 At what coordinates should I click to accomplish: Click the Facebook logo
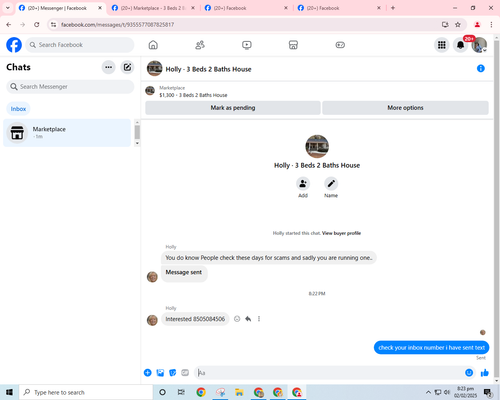(x=14, y=45)
